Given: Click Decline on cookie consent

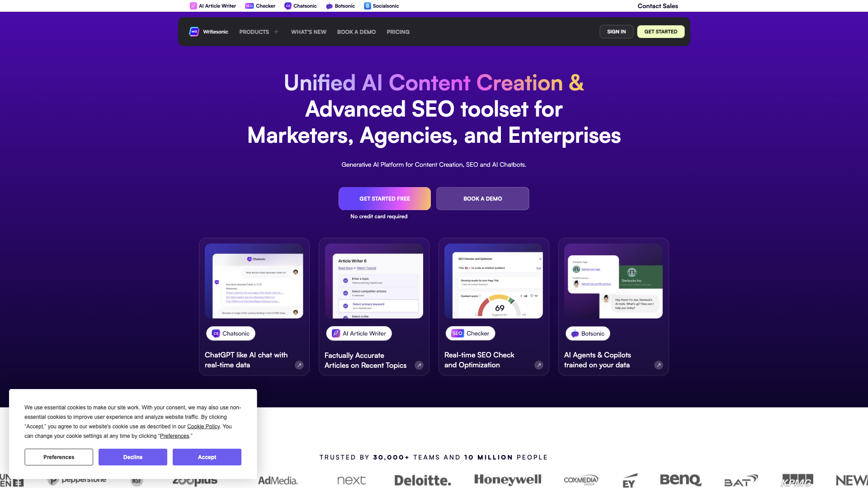Looking at the screenshot, I should (x=133, y=456).
